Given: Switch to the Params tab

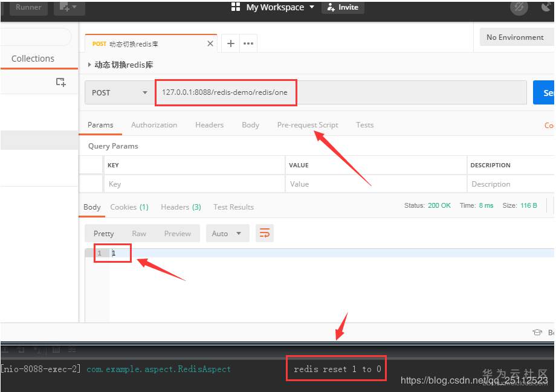Looking at the screenshot, I should (x=100, y=125).
